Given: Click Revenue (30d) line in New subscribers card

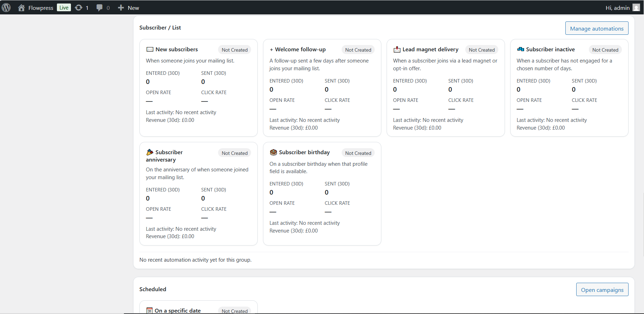Looking at the screenshot, I should tap(170, 120).
